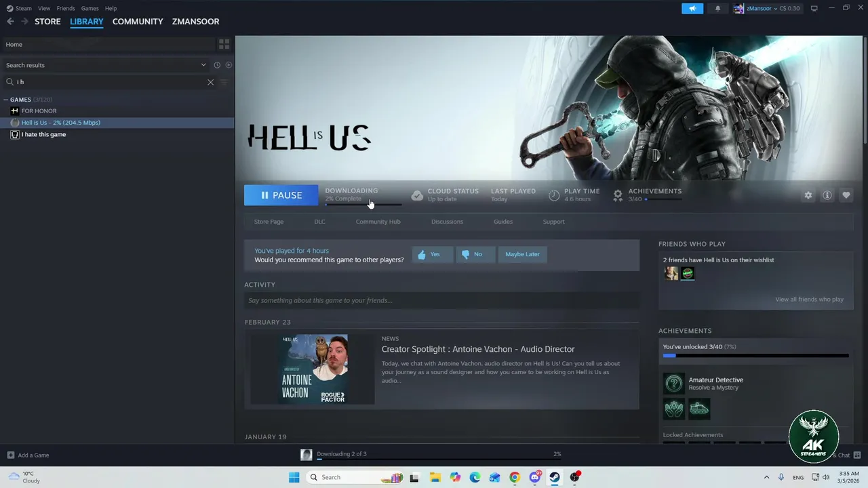Open the Friends & Chat icon
This screenshot has height=488, width=868.
tap(857, 455)
